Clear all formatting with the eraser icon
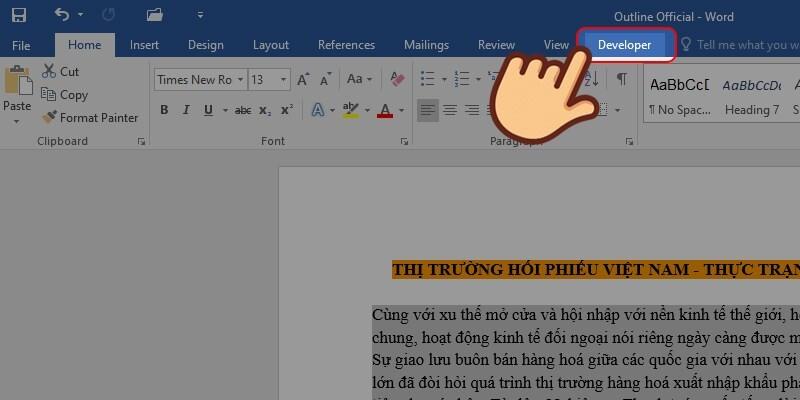Image resolution: width=800 pixels, height=400 pixels. 397,79
